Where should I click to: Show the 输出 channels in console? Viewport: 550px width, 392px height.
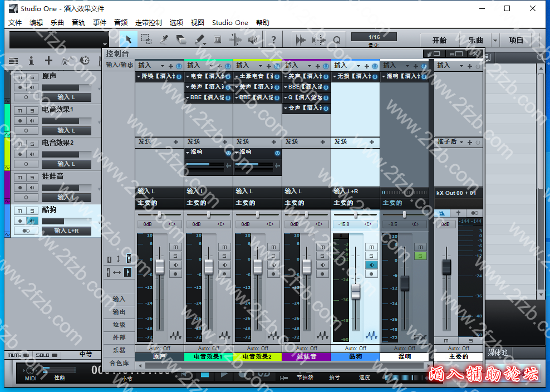tap(119, 312)
